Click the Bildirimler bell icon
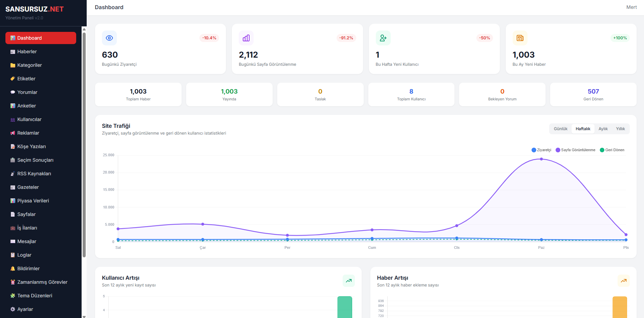Screen dimensions: 644x318 point(13,269)
